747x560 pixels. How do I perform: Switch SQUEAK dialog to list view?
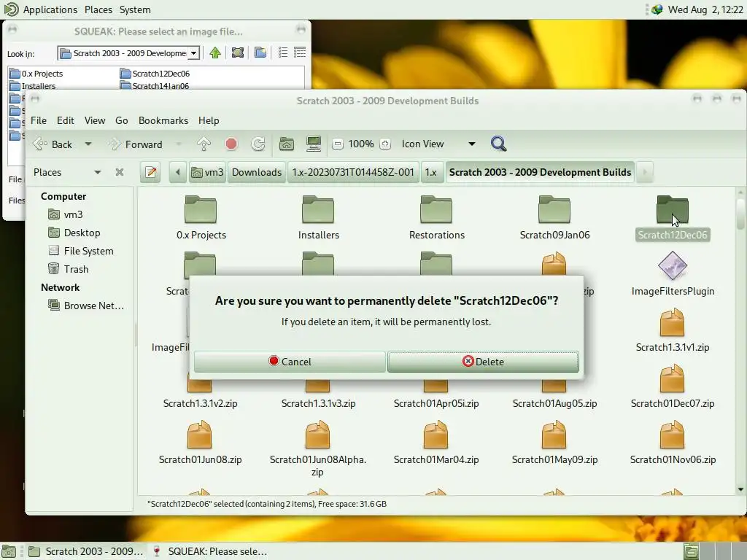coord(283,52)
